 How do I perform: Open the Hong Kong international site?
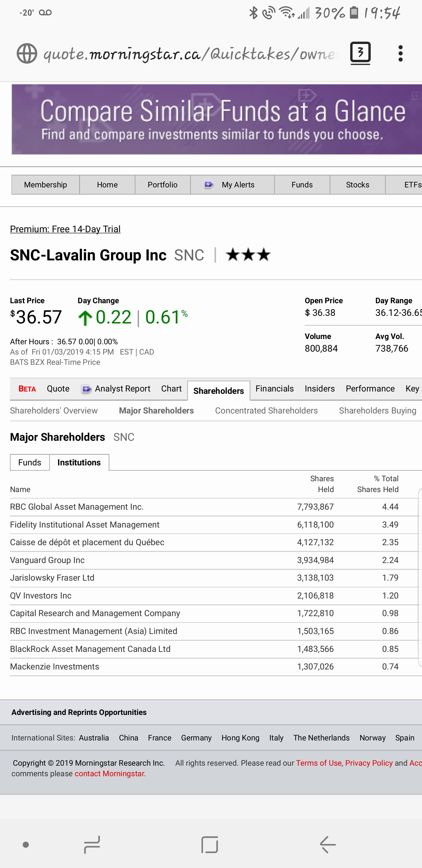(x=241, y=738)
